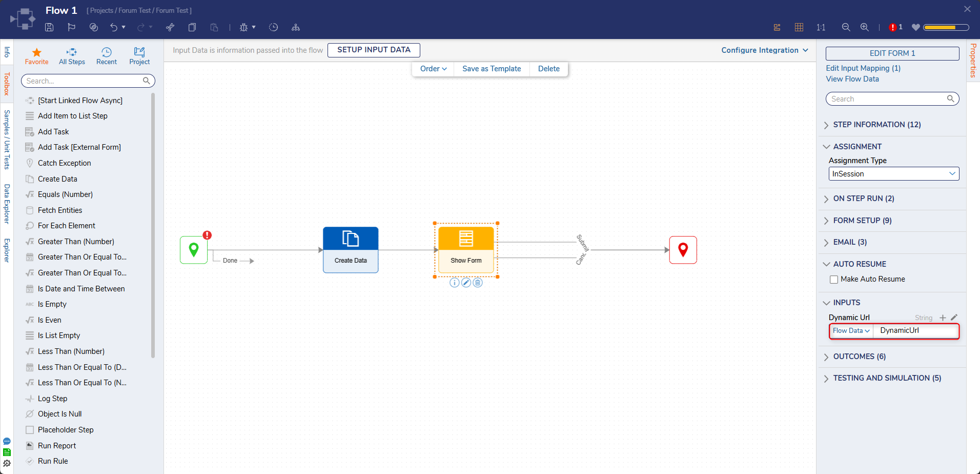Open the Assignment Type dropdown
980x474 pixels.
click(x=893, y=174)
